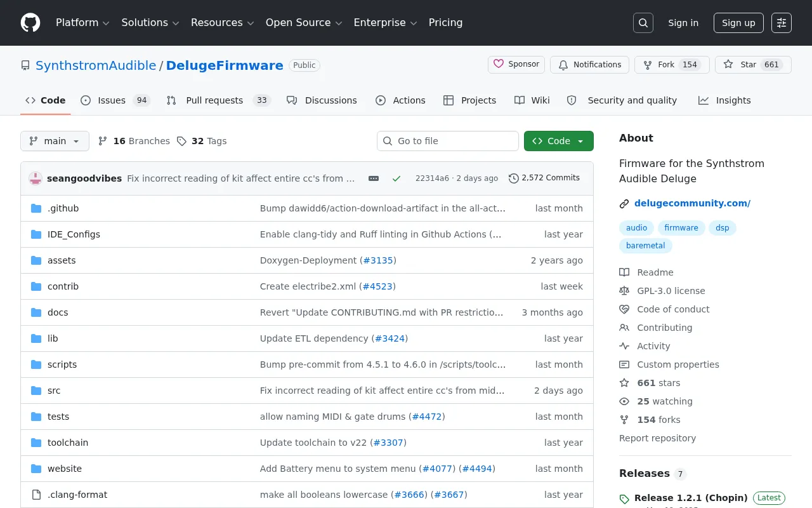Expand the Platform menu
This screenshot has height=508, width=812.
(x=82, y=23)
